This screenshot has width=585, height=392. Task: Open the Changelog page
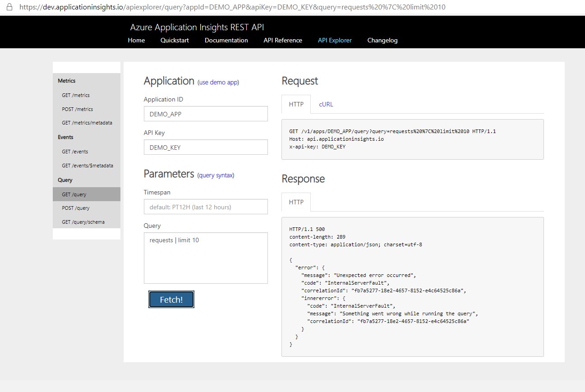tap(382, 40)
